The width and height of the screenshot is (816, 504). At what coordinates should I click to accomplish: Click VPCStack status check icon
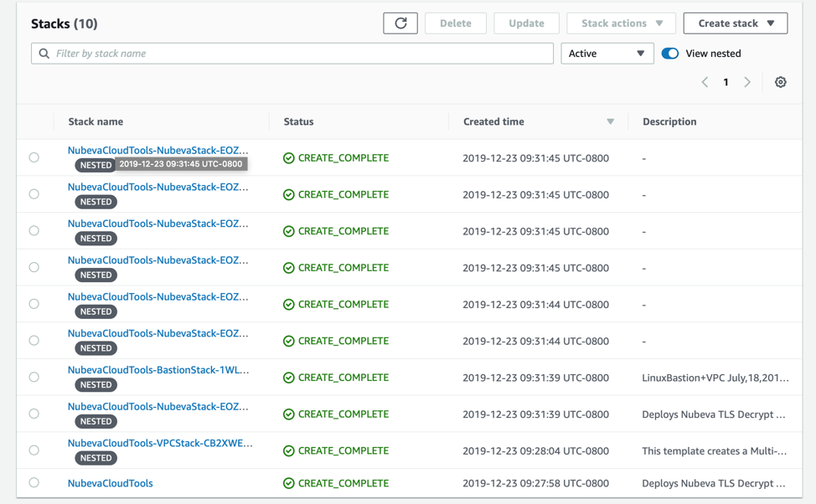point(289,451)
